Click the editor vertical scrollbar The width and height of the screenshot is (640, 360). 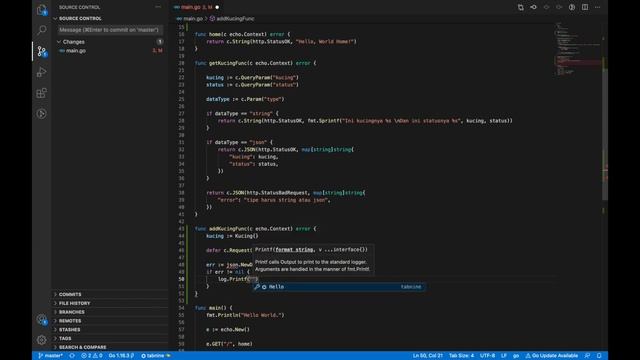tap(605, 135)
